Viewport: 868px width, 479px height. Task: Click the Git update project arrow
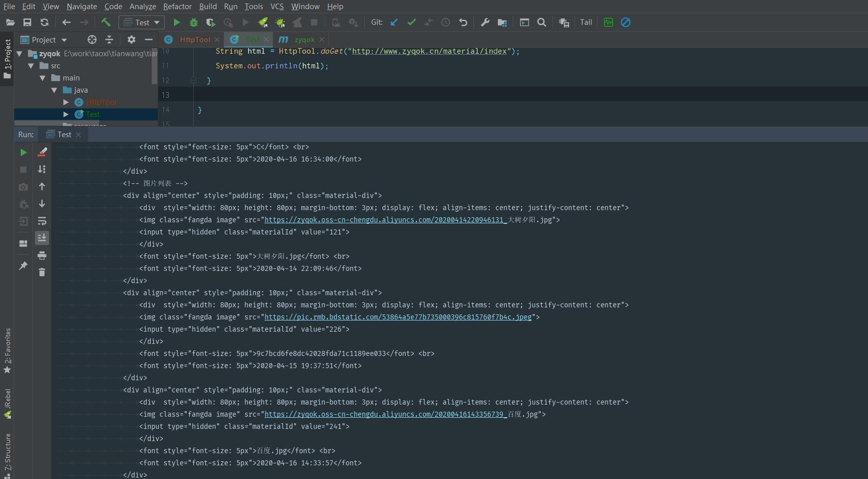pyautogui.click(x=394, y=22)
